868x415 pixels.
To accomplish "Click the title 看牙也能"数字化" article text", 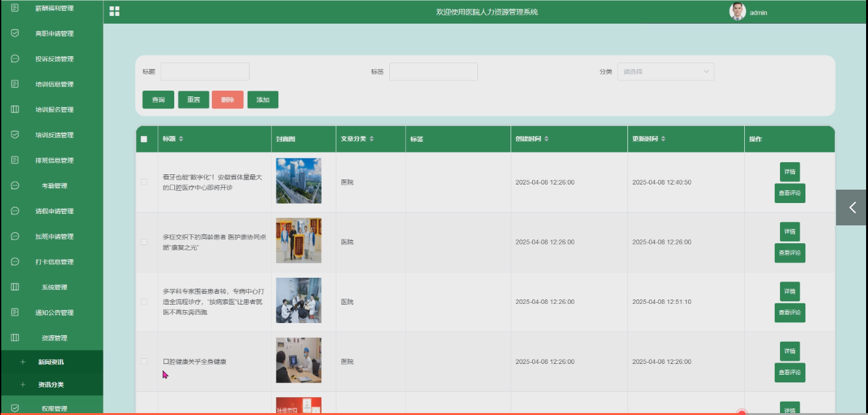I will [213, 182].
